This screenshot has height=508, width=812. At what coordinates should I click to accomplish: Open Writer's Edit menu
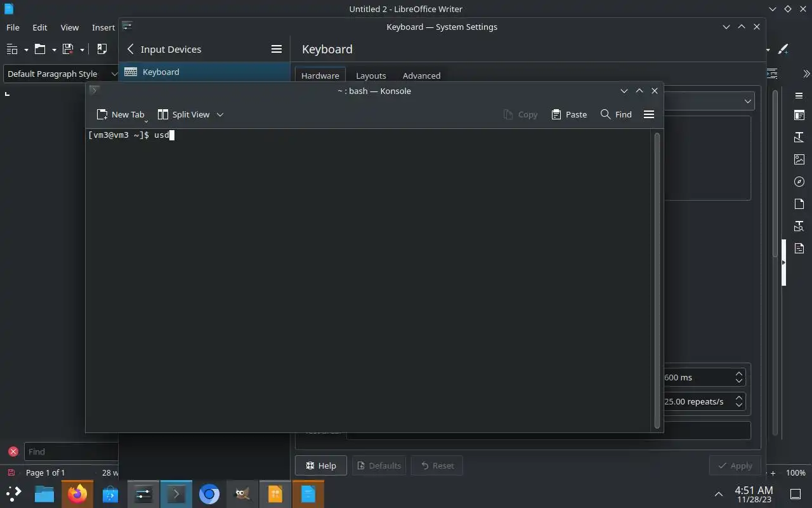[40, 27]
